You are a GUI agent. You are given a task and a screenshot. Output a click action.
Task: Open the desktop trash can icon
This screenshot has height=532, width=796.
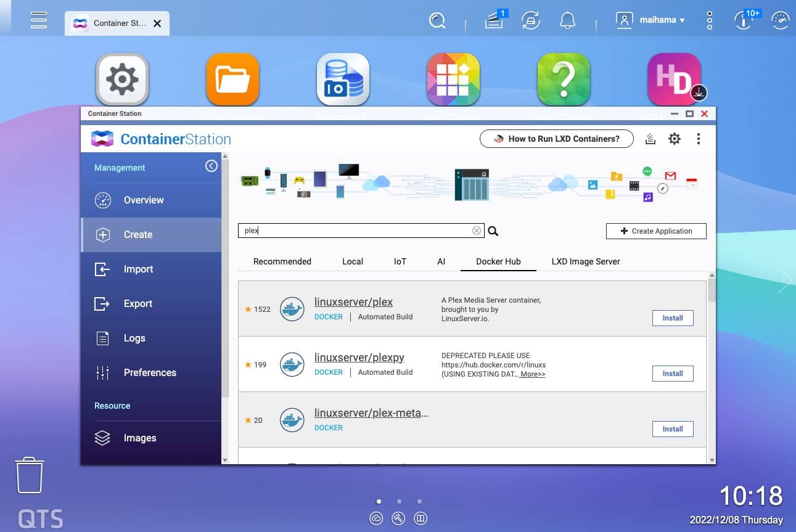30,475
